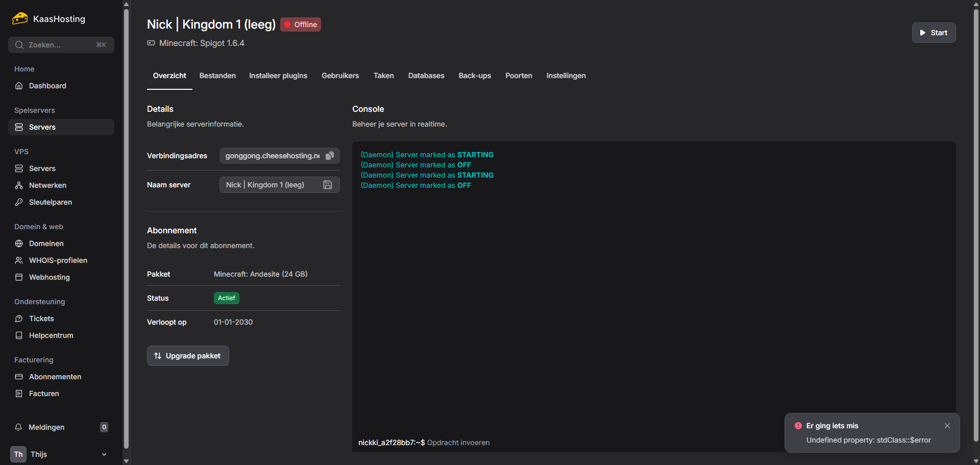This screenshot has width=980, height=465.
Task: Dismiss the 'Er ging iets mis' error notification
Action: (x=947, y=426)
